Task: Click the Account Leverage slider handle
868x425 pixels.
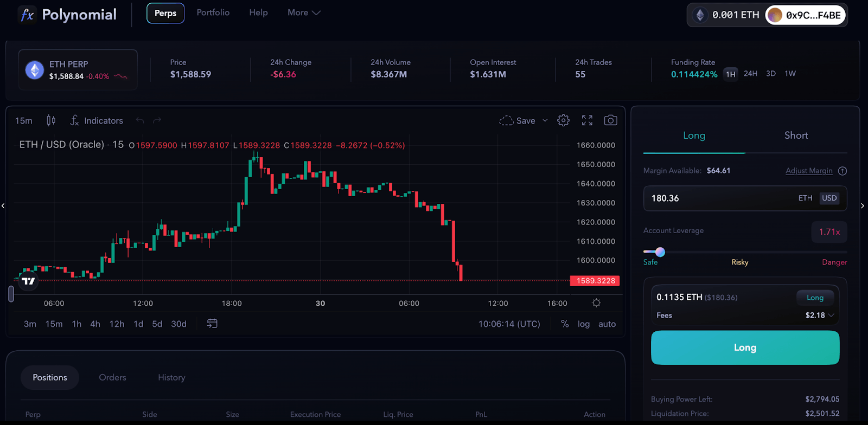Action: coord(660,252)
